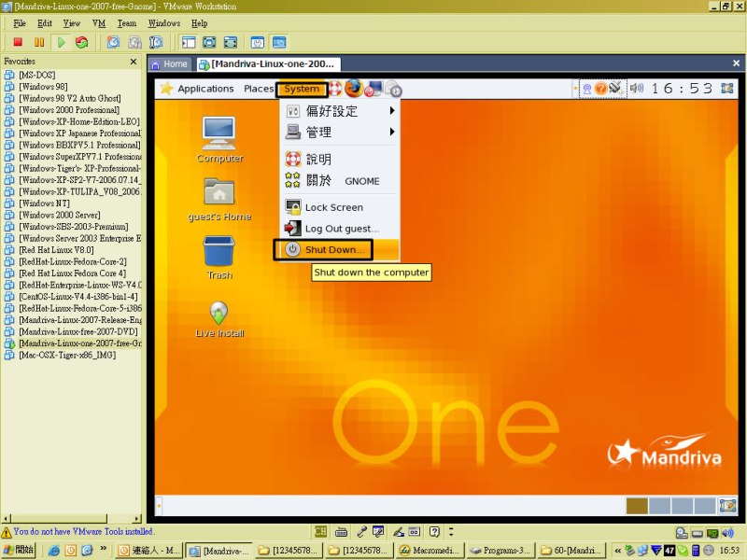This screenshot has width=747, height=560.
Task: Click the Take Snapshot toolbar icon
Action: pos(113,42)
